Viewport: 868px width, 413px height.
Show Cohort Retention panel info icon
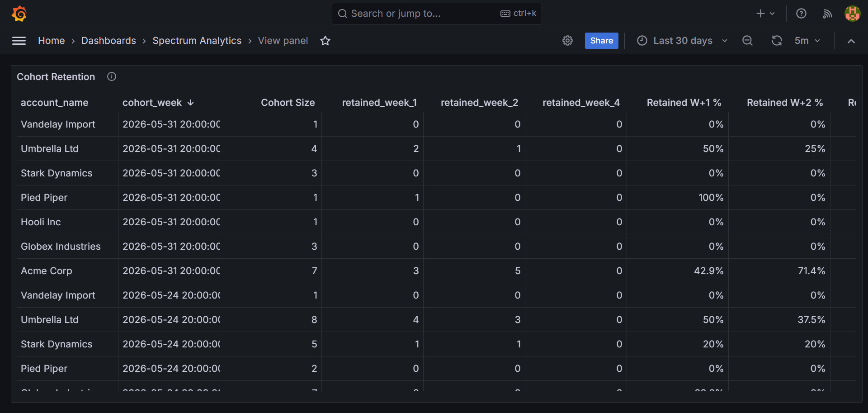112,76
